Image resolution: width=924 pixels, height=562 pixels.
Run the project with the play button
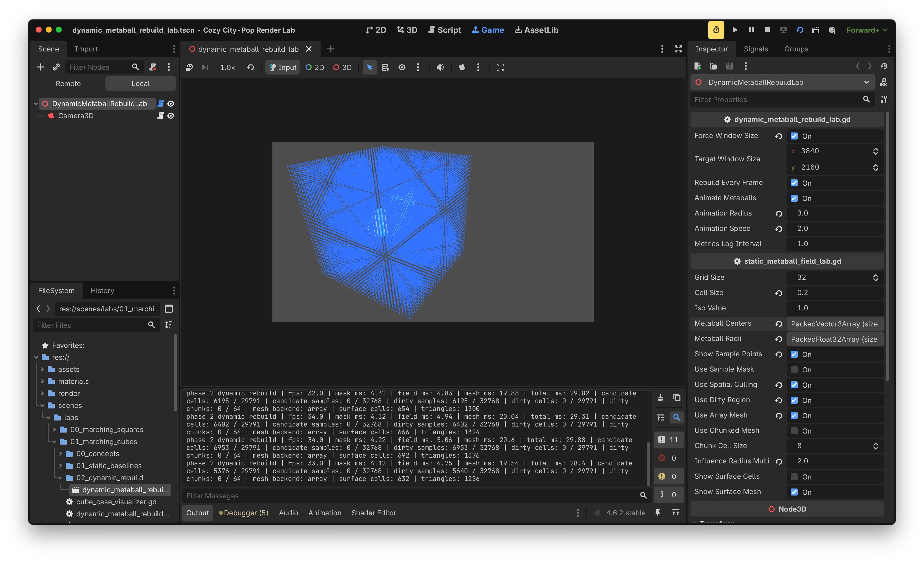(735, 30)
